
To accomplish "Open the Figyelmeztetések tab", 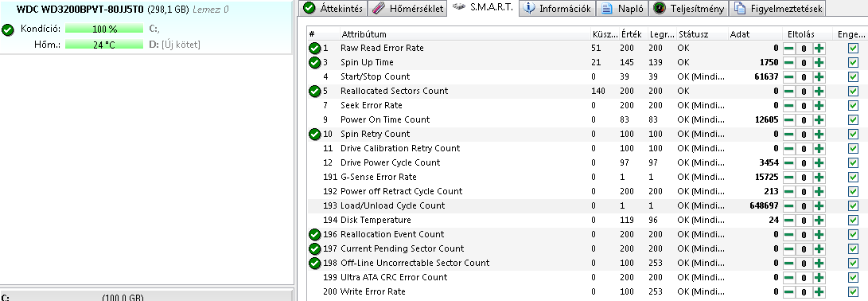I will (x=778, y=8).
